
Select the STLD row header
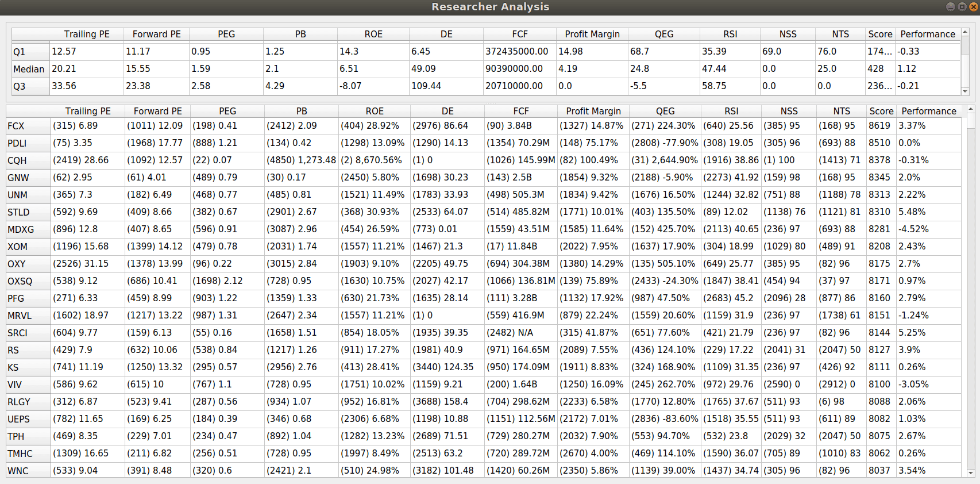[28, 212]
